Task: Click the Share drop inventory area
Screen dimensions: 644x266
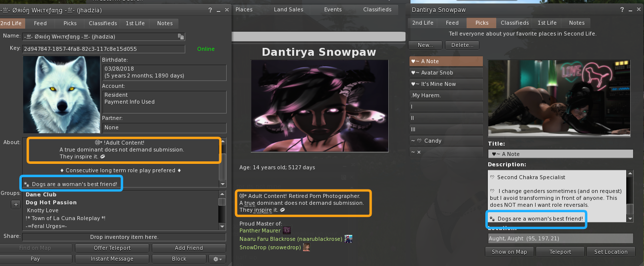Action: pos(124,237)
